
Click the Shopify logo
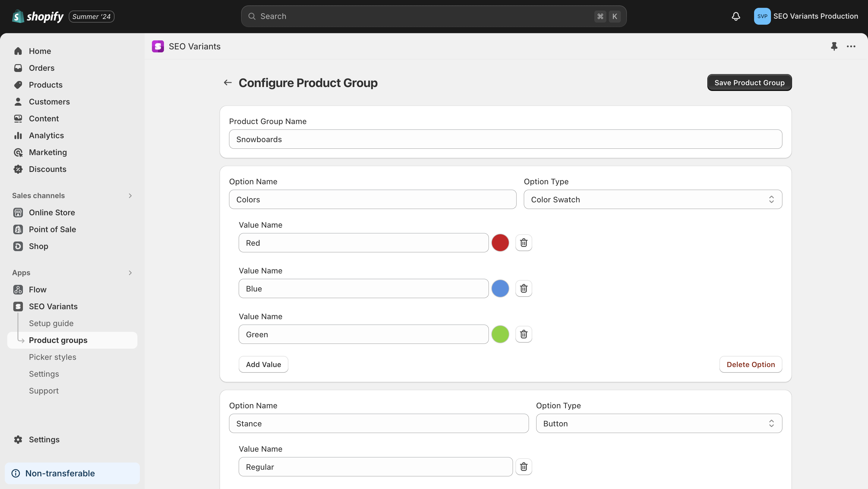coord(37,16)
